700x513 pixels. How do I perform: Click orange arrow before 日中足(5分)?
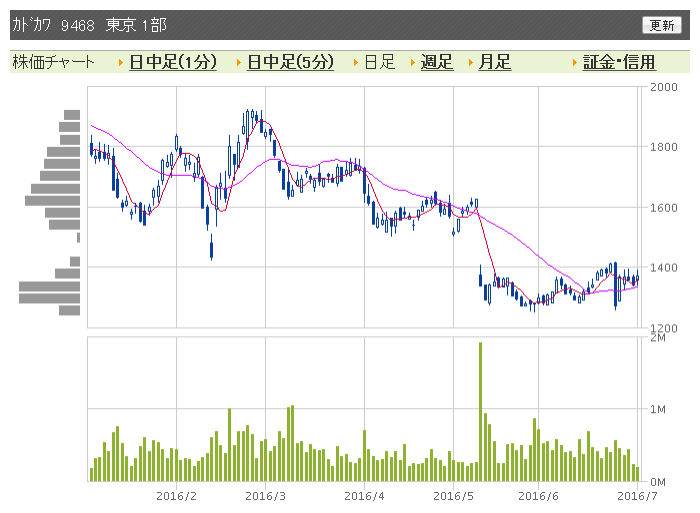239,63
